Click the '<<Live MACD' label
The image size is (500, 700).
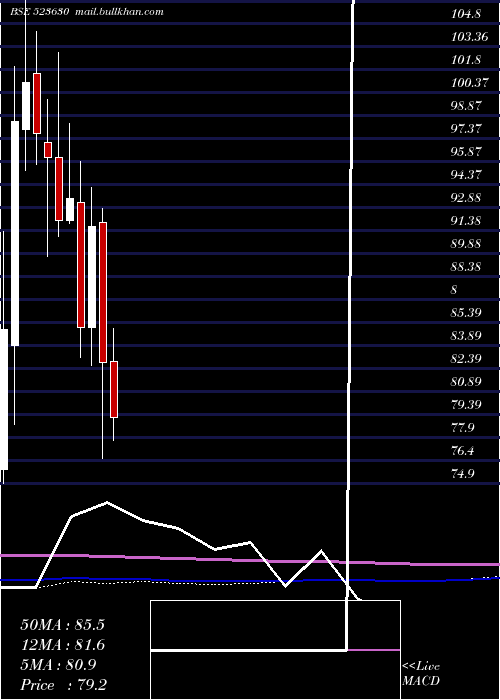click(x=421, y=673)
